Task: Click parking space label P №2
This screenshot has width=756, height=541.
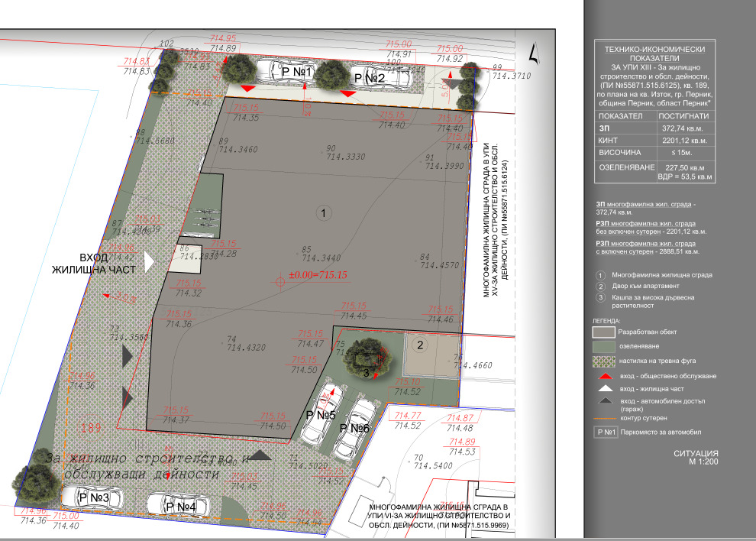Action: pyautogui.click(x=367, y=78)
